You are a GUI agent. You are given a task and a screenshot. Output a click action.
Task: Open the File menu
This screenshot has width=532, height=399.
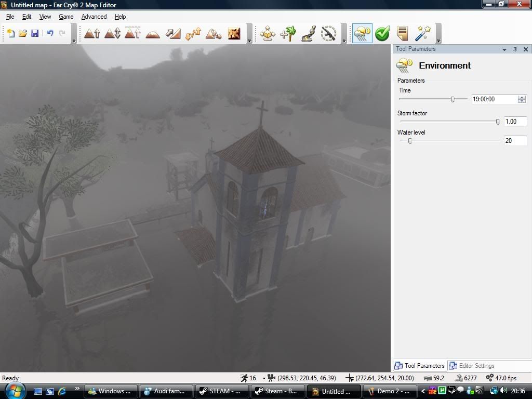point(10,17)
